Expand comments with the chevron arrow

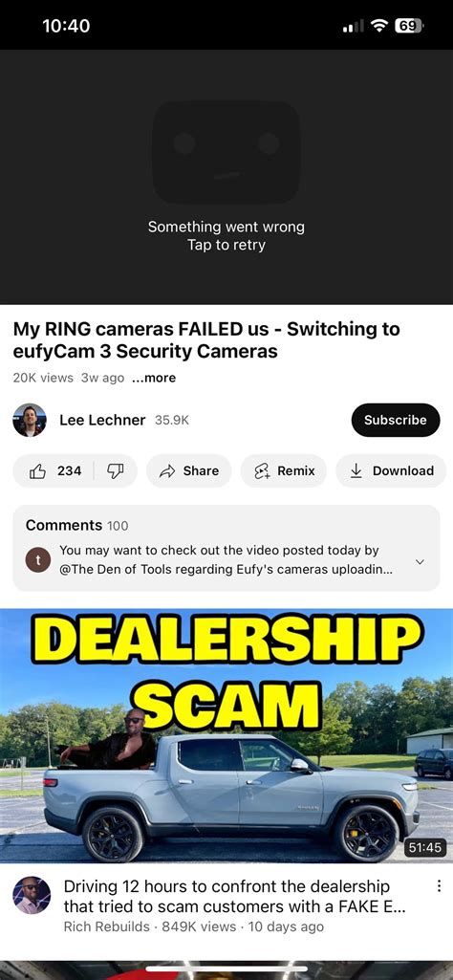click(x=420, y=562)
